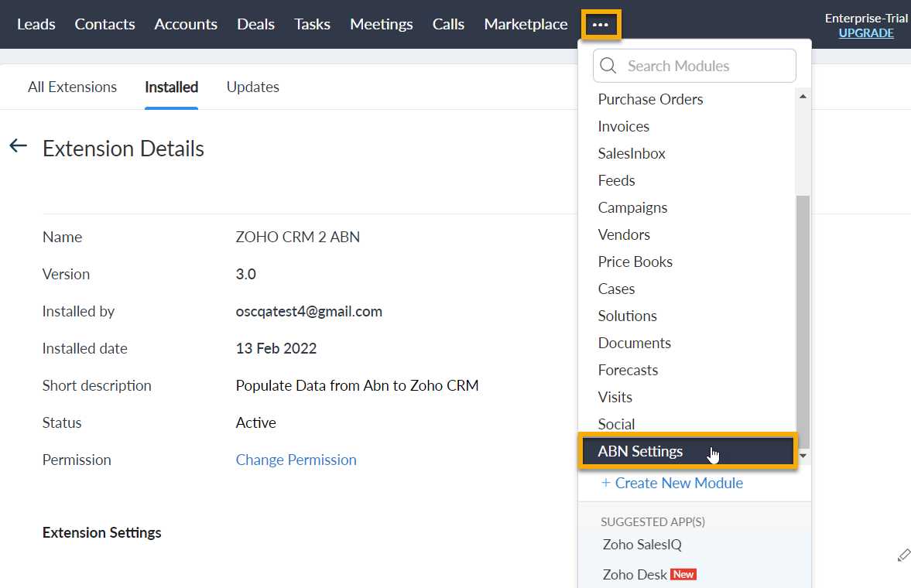911x588 pixels.
Task: Switch to the All Extensions tab
Action: pos(72,87)
